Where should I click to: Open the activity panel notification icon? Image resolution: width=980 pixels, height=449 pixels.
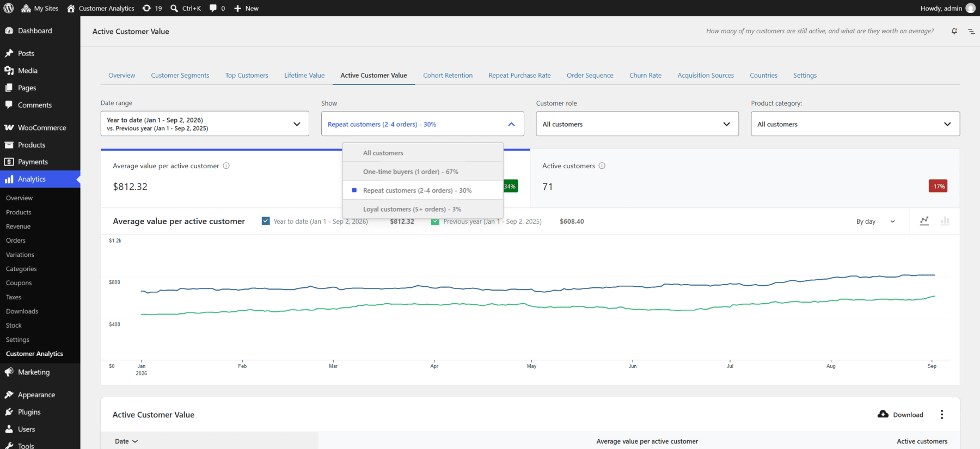[954, 32]
